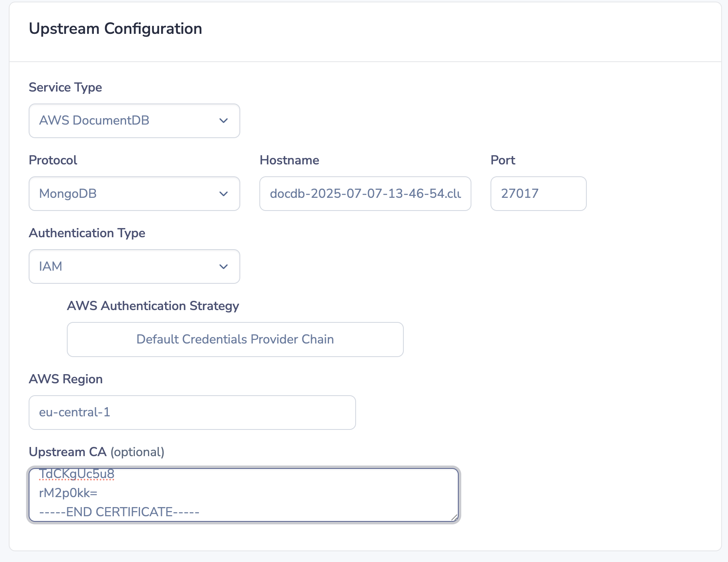Click the Upstream Configuration heading
This screenshot has height=562, width=728.
point(115,29)
